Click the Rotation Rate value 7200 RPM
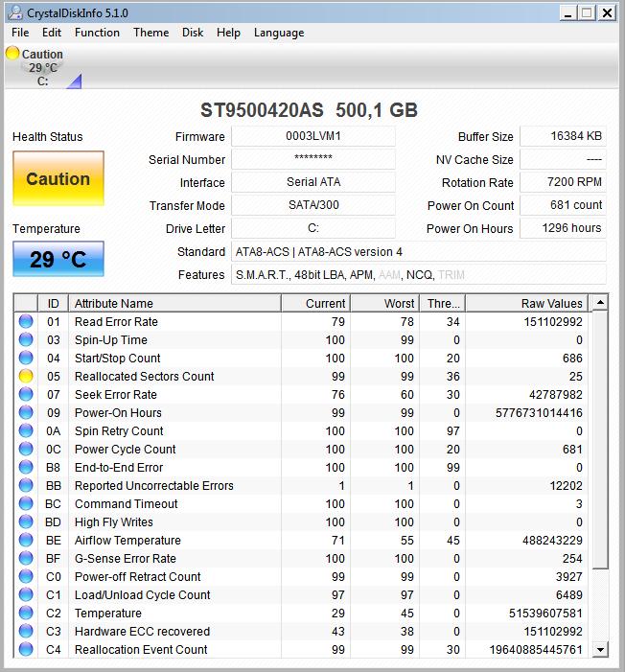Screen dimensions: 625x672 [x=564, y=182]
